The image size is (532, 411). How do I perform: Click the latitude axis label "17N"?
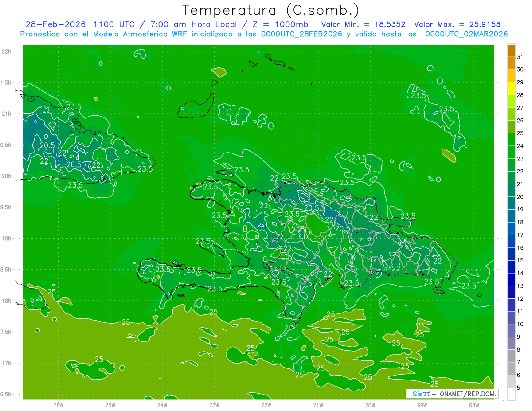(x=8, y=364)
